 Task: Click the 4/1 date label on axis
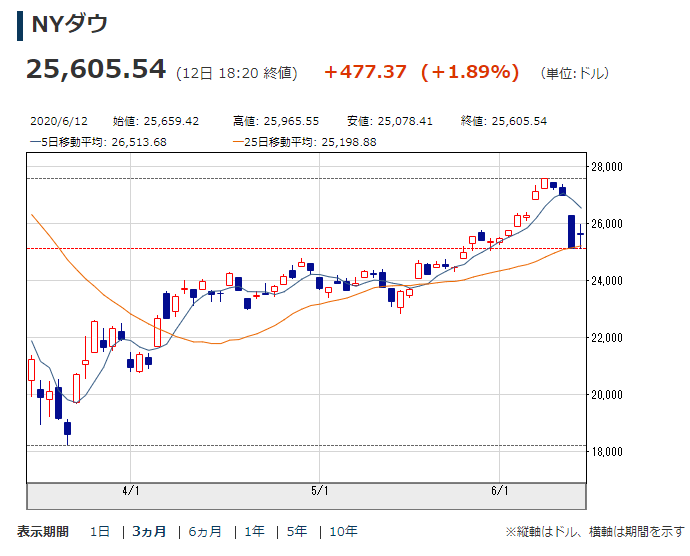[130, 490]
